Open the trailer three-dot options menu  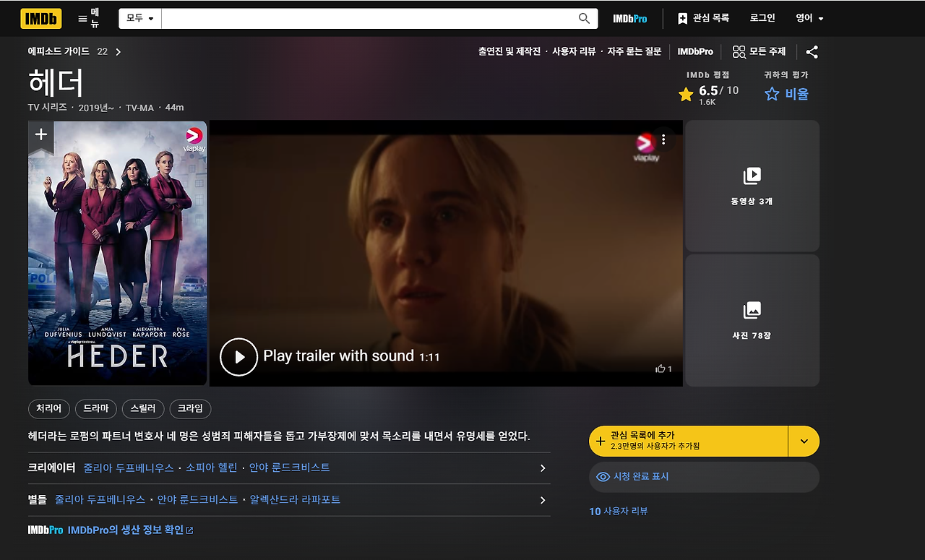663,139
